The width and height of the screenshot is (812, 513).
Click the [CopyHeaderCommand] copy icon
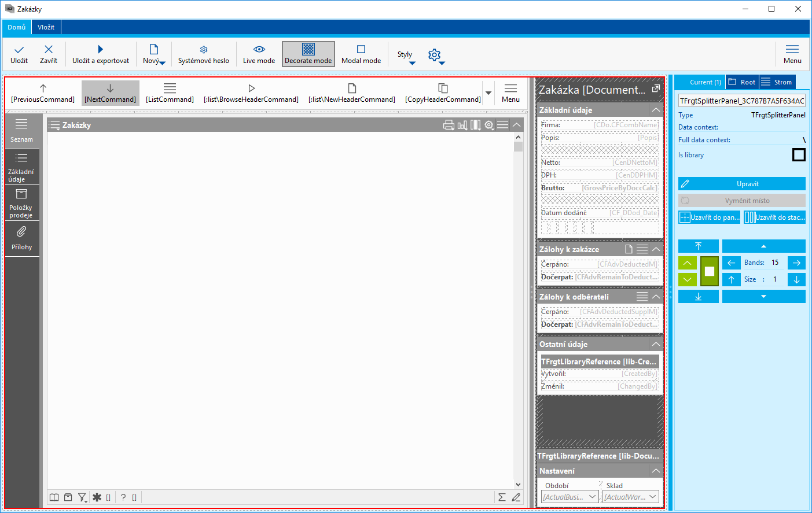pos(443,88)
